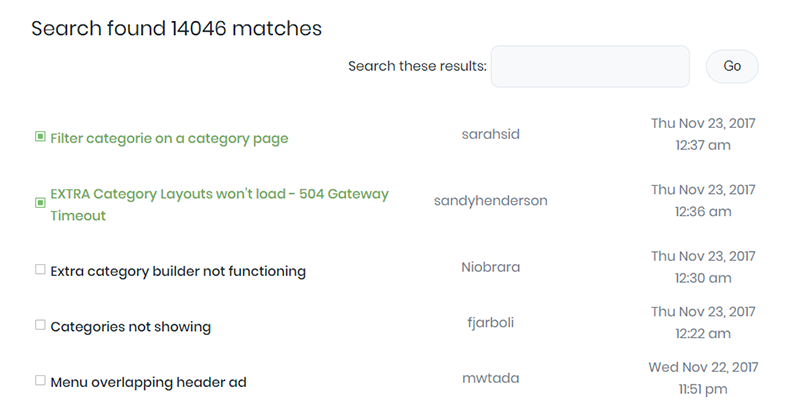Click the green status icon beside Filter categorie topic
800x413 pixels.
tap(40, 136)
